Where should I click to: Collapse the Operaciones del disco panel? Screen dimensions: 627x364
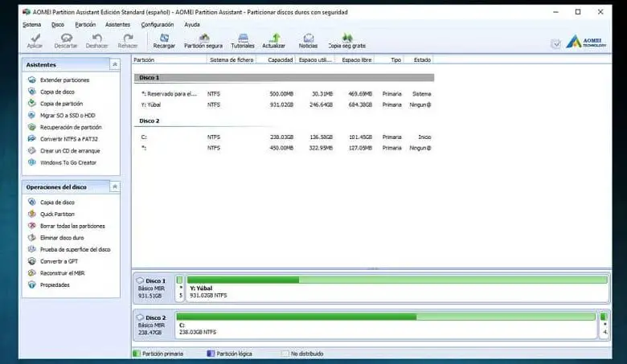(x=115, y=186)
